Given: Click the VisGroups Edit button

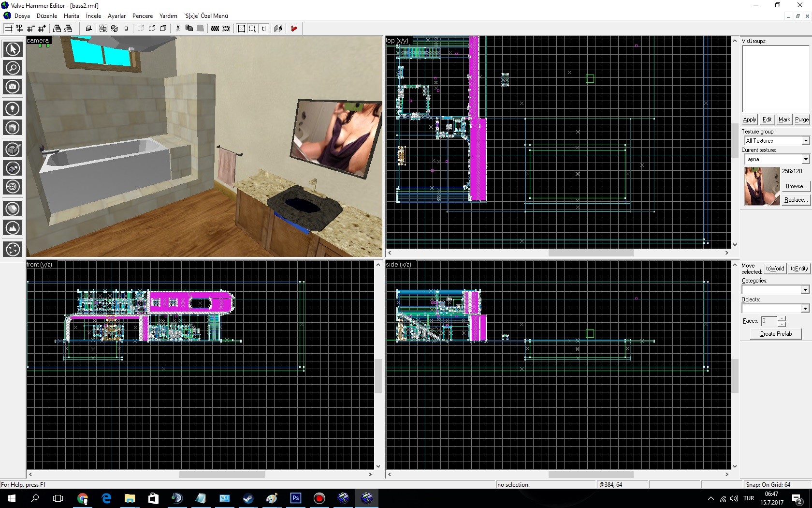Looking at the screenshot, I should (x=767, y=120).
